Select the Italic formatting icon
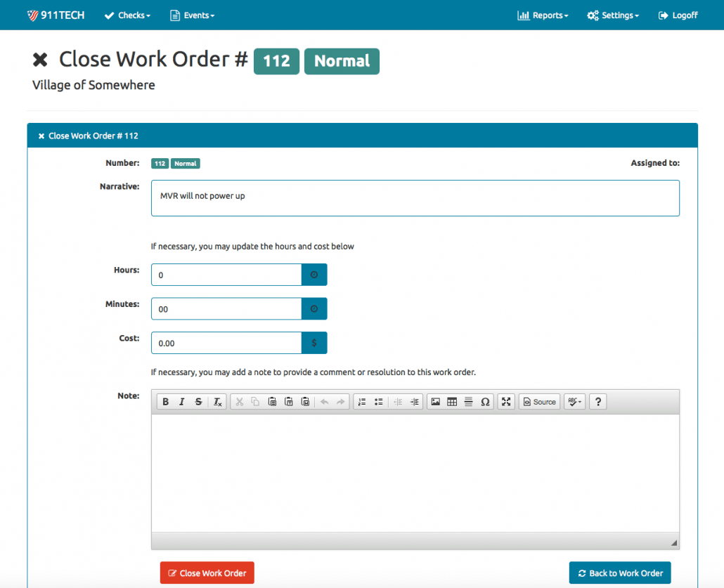The image size is (724, 588). pos(182,401)
